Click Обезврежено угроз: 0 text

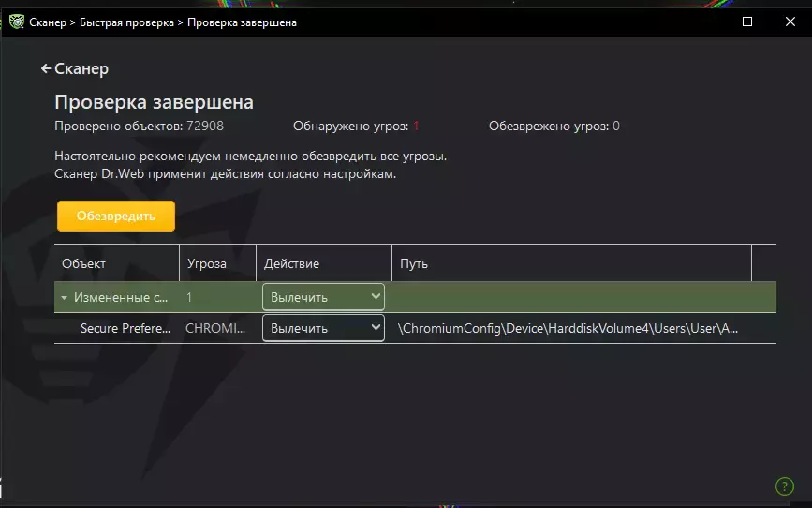click(x=554, y=126)
